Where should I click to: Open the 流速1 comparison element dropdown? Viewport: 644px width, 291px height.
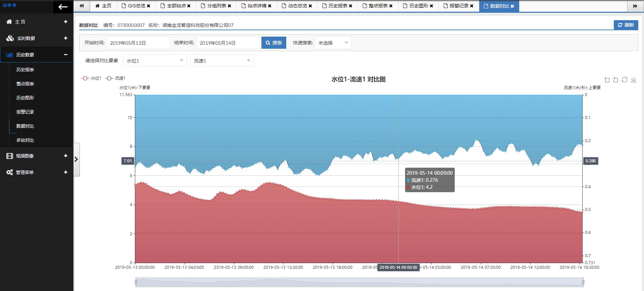[x=222, y=61]
